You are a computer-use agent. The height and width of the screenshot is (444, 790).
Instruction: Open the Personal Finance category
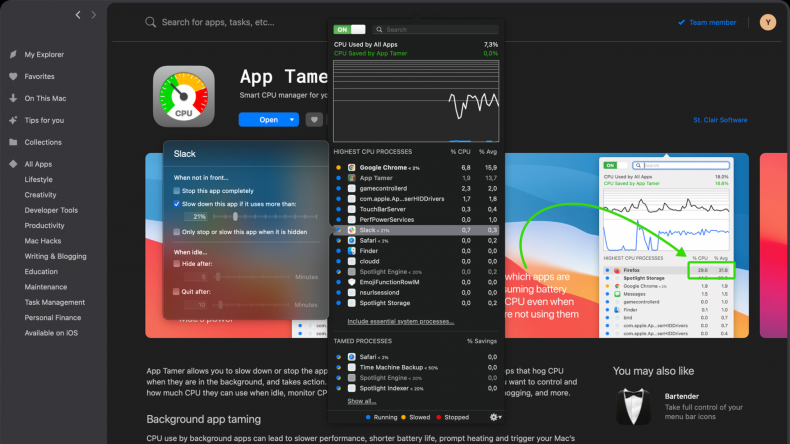click(x=53, y=318)
